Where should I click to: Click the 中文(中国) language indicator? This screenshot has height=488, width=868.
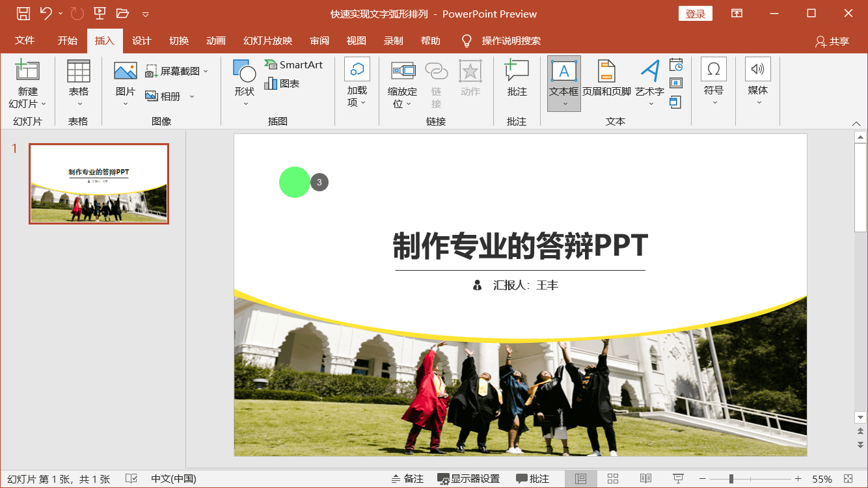pyautogui.click(x=174, y=479)
